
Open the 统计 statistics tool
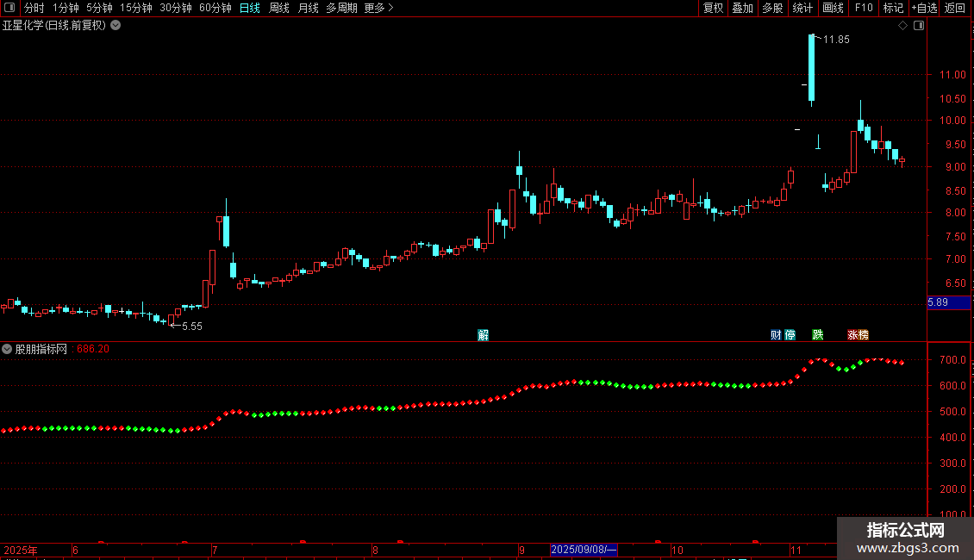(x=802, y=8)
